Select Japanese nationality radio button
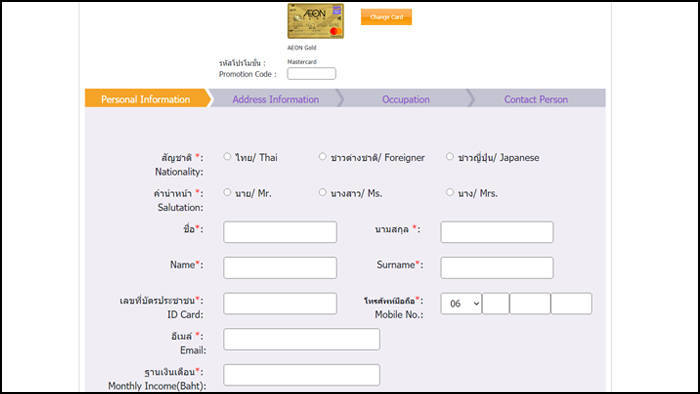Screen dimensions: 700x394 coord(450,157)
